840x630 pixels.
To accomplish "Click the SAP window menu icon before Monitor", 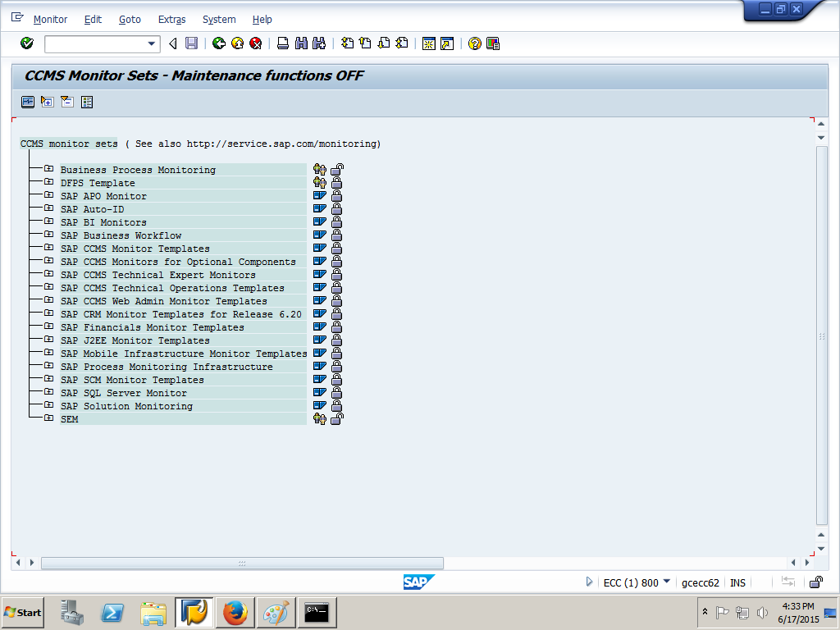I will 17,18.
